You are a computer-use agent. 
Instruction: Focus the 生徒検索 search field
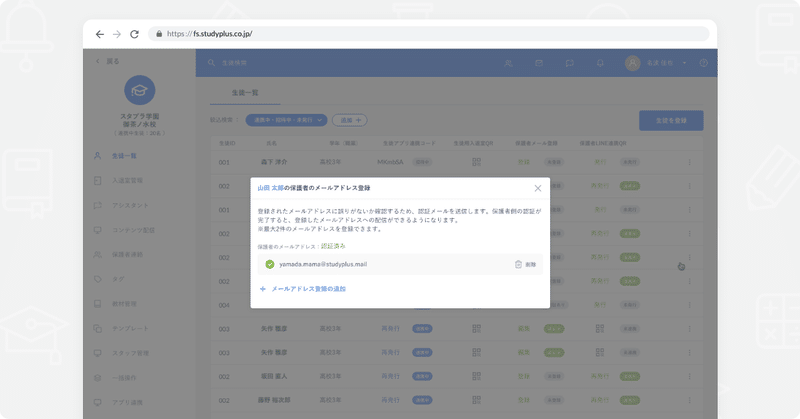click(234, 63)
